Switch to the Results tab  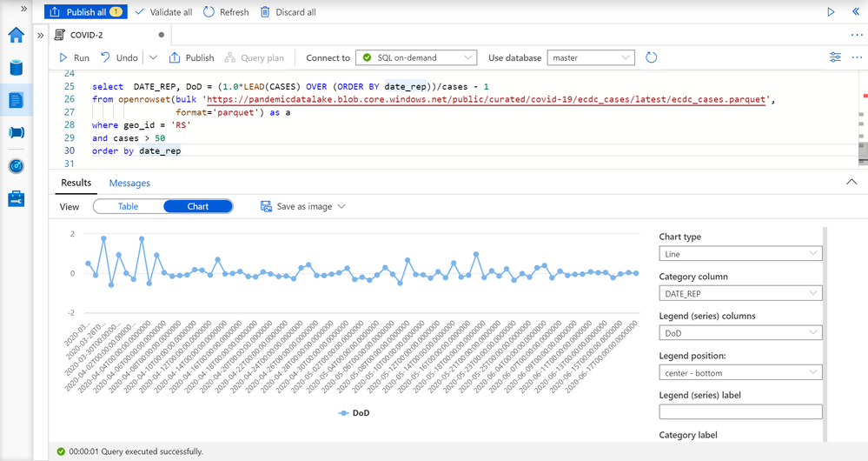pyautogui.click(x=76, y=183)
